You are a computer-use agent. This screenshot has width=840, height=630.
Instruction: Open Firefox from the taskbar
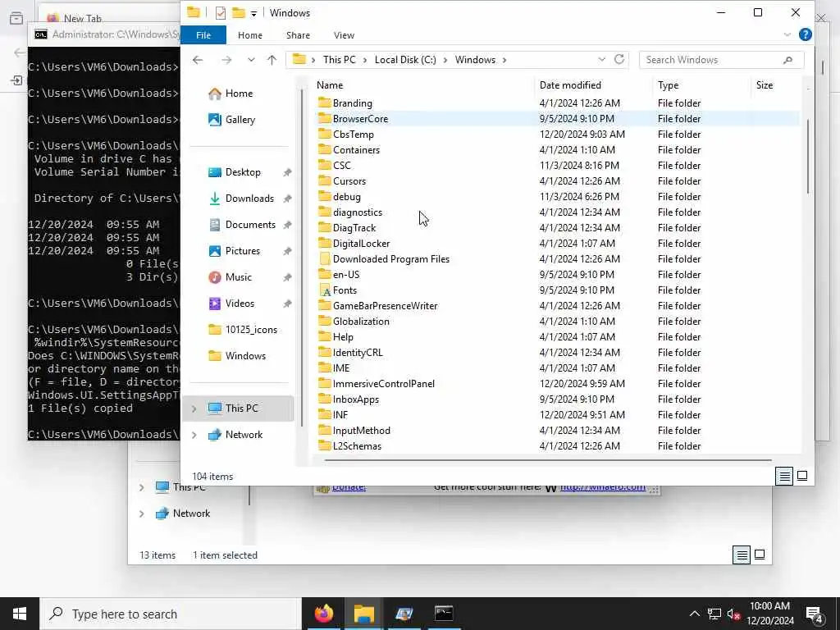[323, 614]
